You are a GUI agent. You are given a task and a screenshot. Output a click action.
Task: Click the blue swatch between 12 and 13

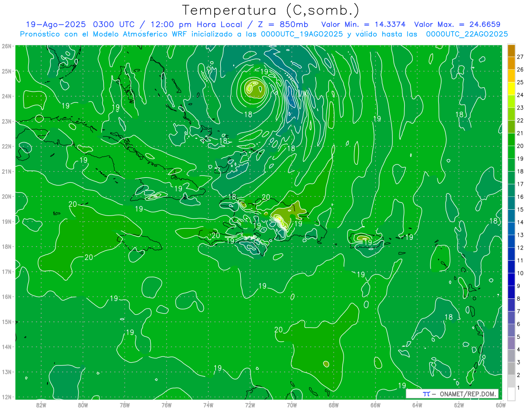(511, 241)
